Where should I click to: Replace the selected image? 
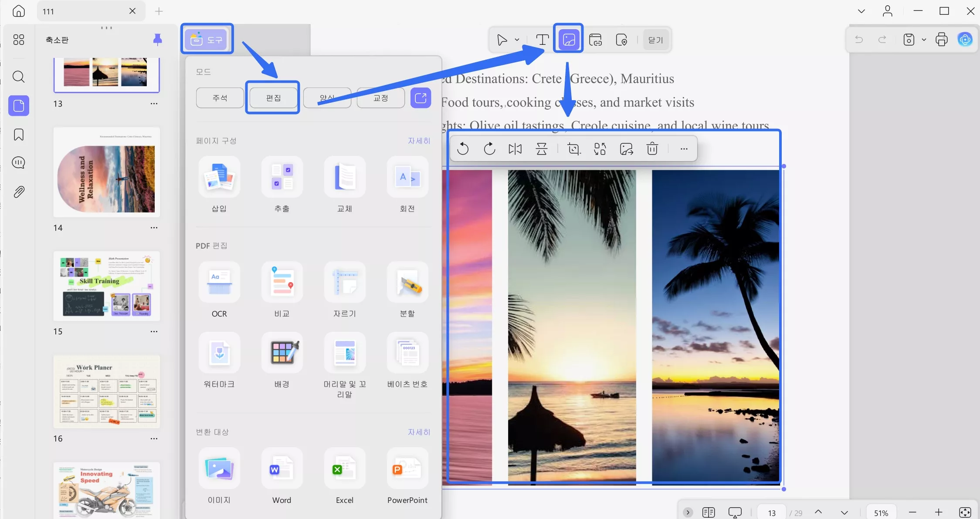(600, 149)
